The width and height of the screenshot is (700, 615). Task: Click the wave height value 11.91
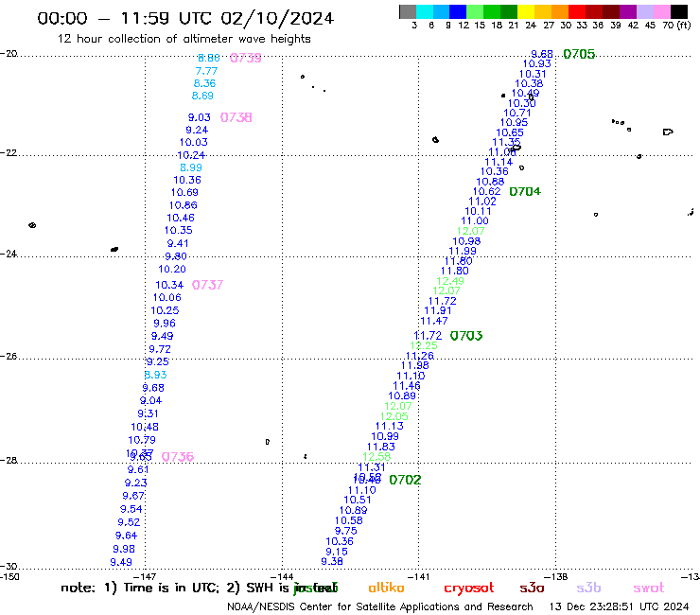(437, 311)
